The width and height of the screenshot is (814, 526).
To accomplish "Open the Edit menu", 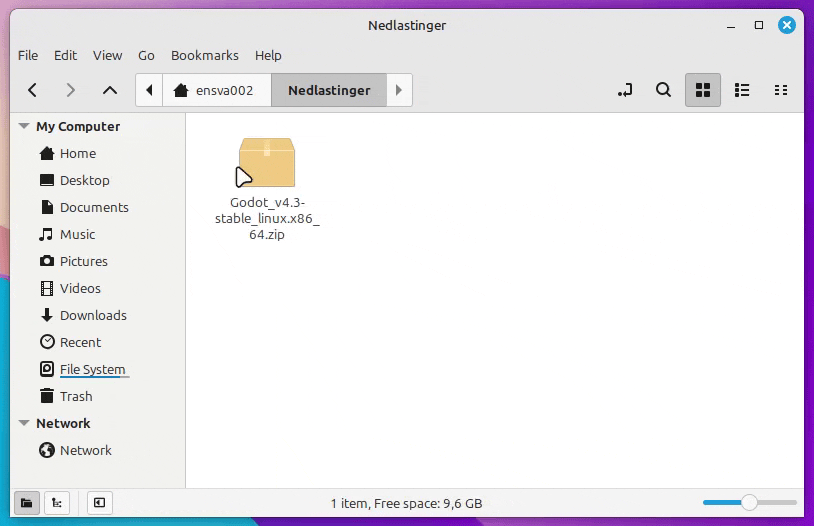I will tap(65, 55).
